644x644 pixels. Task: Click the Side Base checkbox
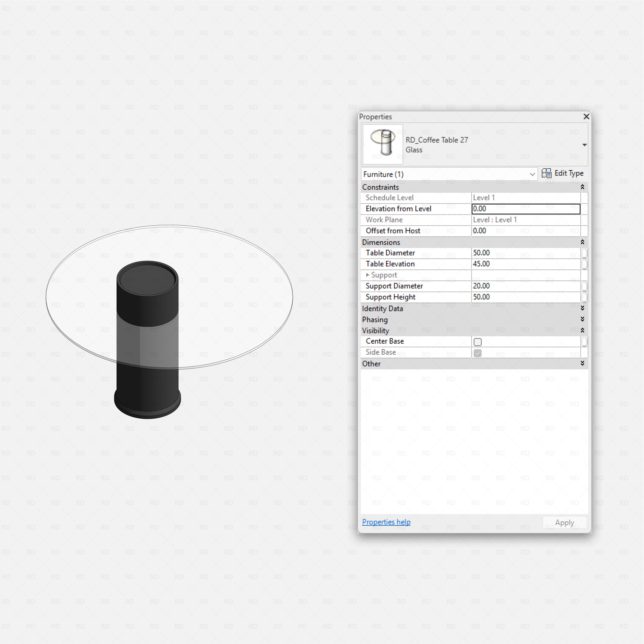click(x=478, y=353)
